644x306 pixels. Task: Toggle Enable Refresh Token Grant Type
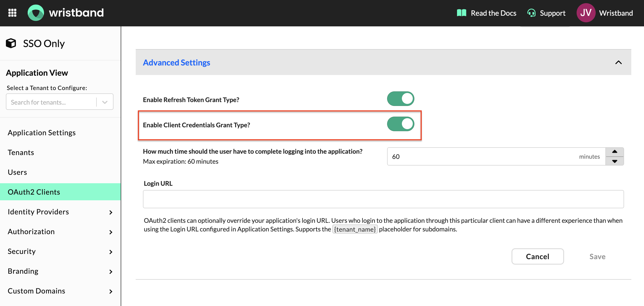pyautogui.click(x=401, y=99)
